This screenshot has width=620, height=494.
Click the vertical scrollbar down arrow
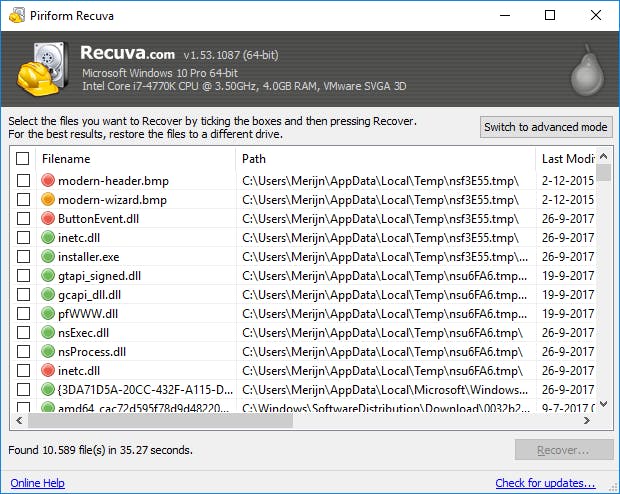pos(603,405)
